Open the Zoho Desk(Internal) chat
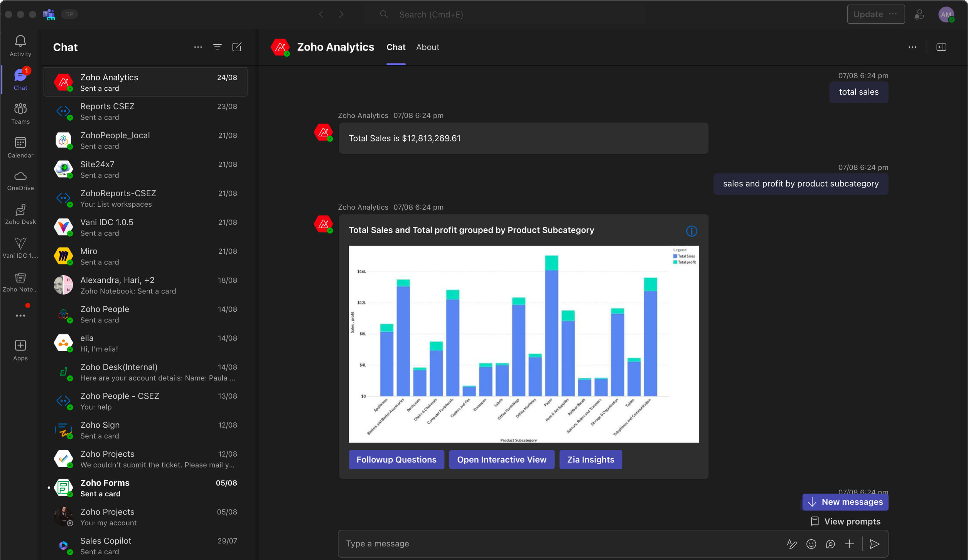 pos(145,372)
